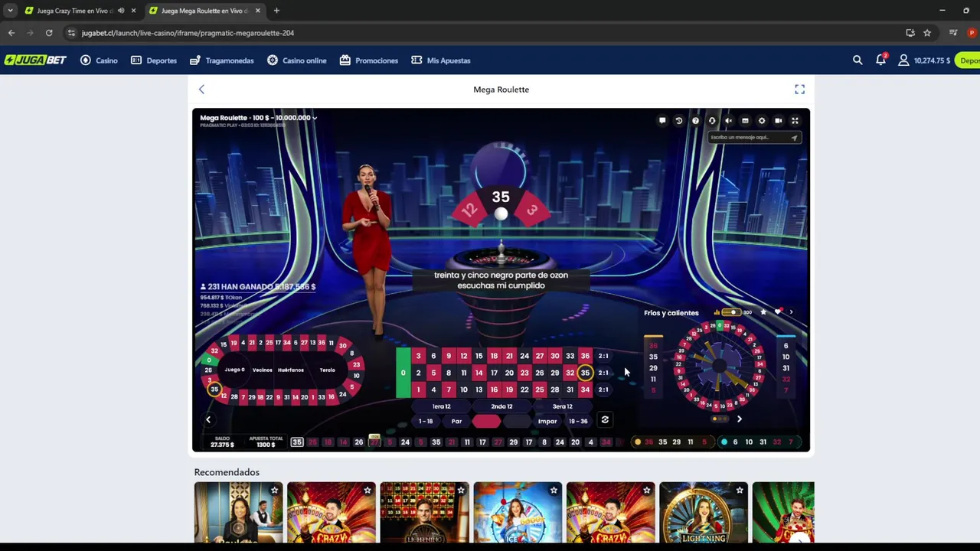The height and width of the screenshot is (551, 980).
Task: Bet on 2nda 12 dozen
Action: (501, 406)
